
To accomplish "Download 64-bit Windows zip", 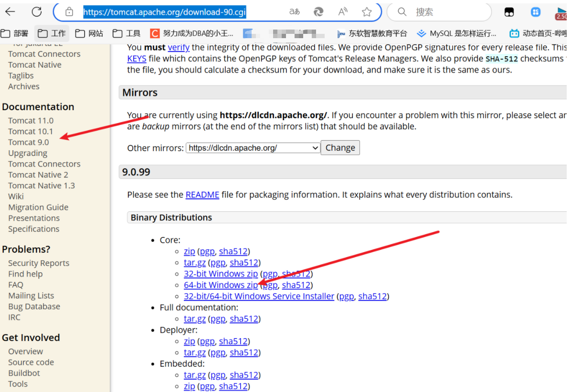I will [x=221, y=285].
